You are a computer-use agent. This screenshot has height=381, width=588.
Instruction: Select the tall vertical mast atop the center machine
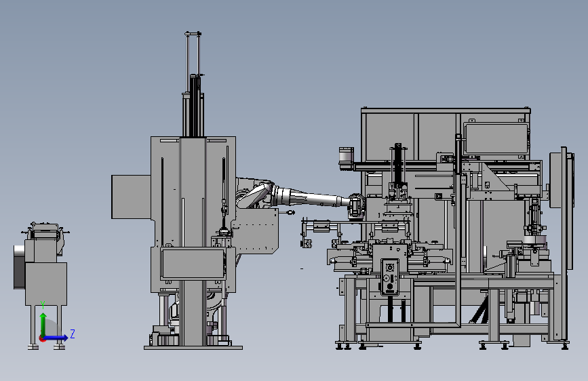pyautogui.click(x=193, y=84)
